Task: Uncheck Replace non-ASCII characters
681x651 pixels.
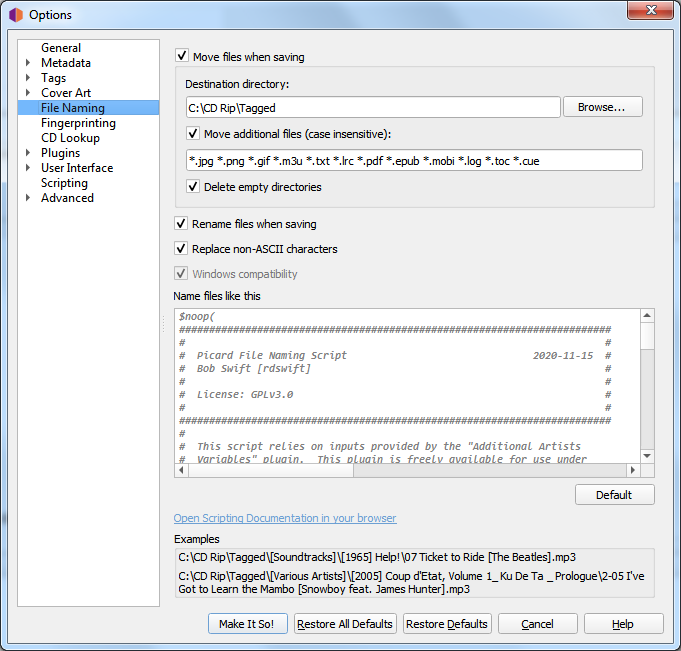Action: click(x=182, y=249)
